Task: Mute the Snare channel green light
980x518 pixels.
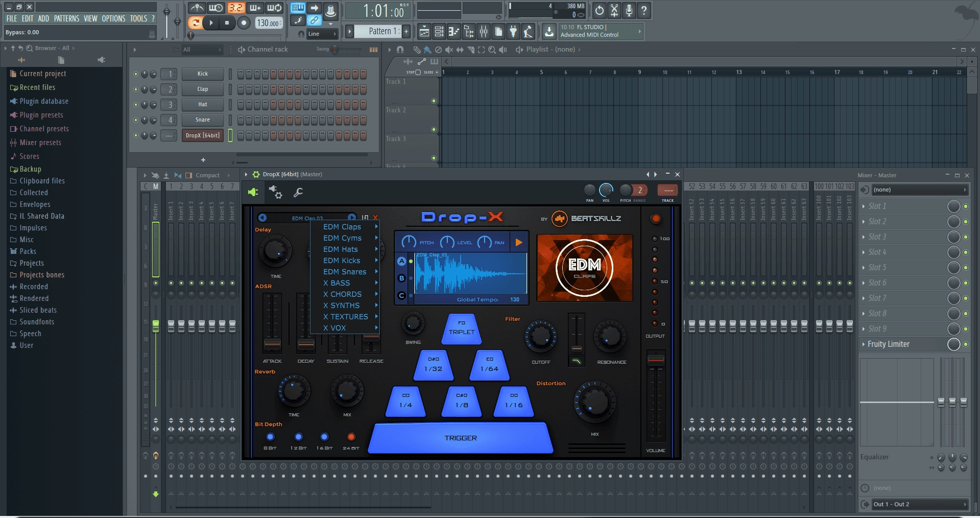Action: (x=136, y=120)
